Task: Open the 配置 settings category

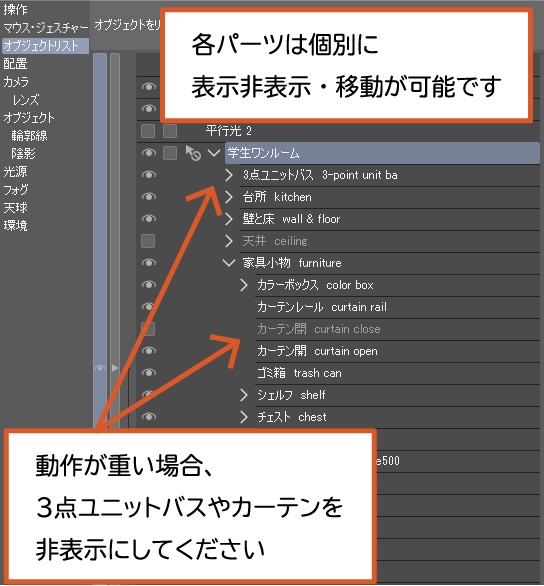Action: coord(15,64)
